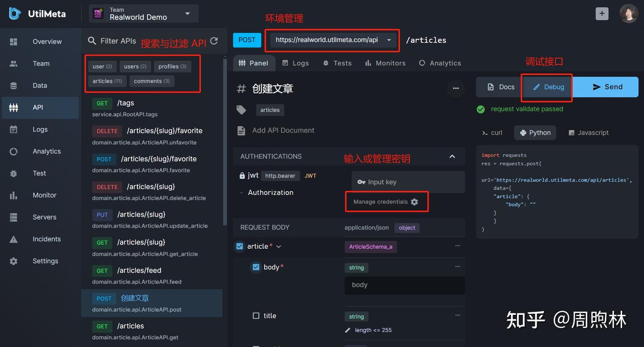The width and height of the screenshot is (644, 347).
Task: Click Add API Document
Action: tap(283, 131)
